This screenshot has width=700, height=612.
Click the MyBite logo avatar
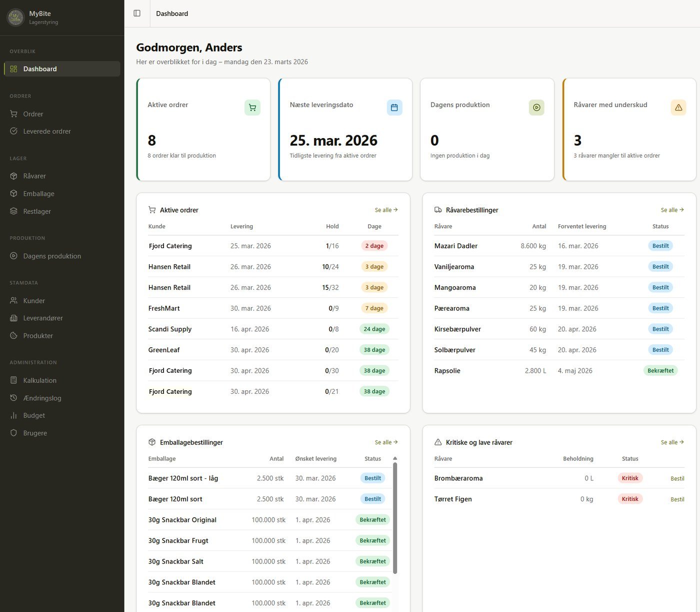coord(16,18)
